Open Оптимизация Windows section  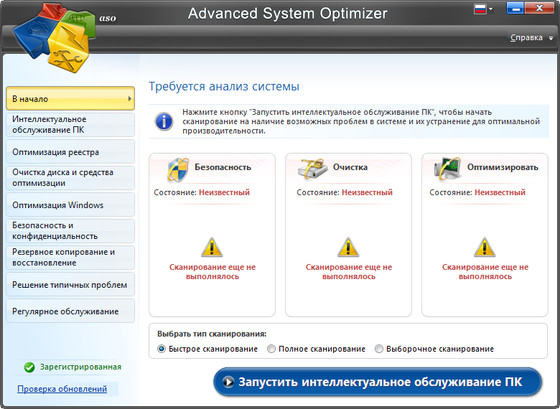pyautogui.click(x=70, y=205)
